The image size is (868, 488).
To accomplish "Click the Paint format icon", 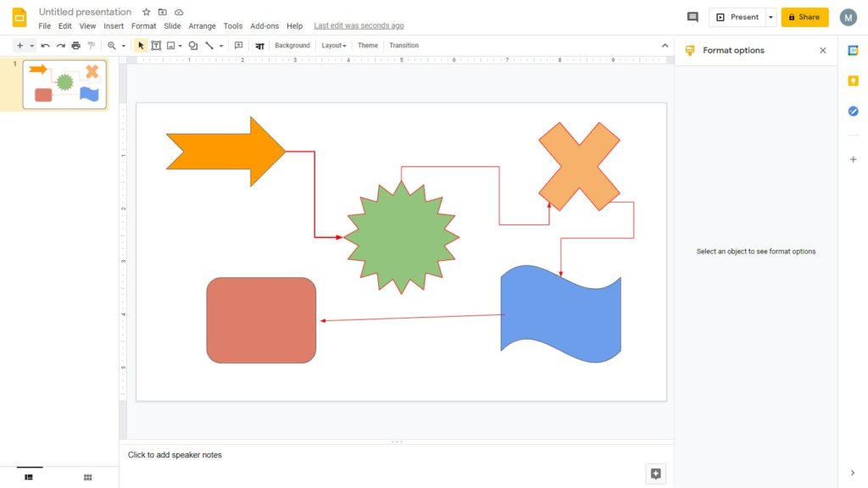I will (92, 46).
